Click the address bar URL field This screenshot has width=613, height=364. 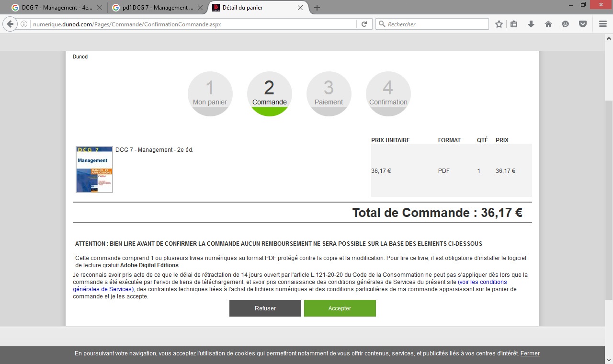tap(193, 24)
